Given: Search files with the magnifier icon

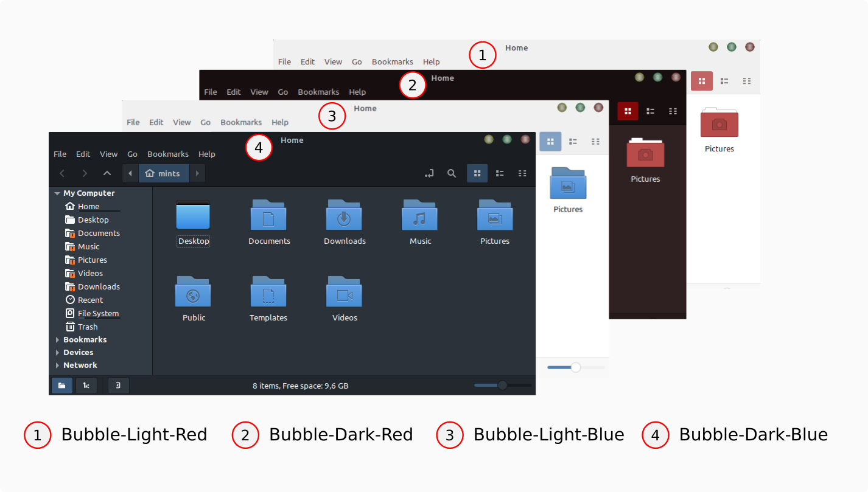Looking at the screenshot, I should pos(452,173).
